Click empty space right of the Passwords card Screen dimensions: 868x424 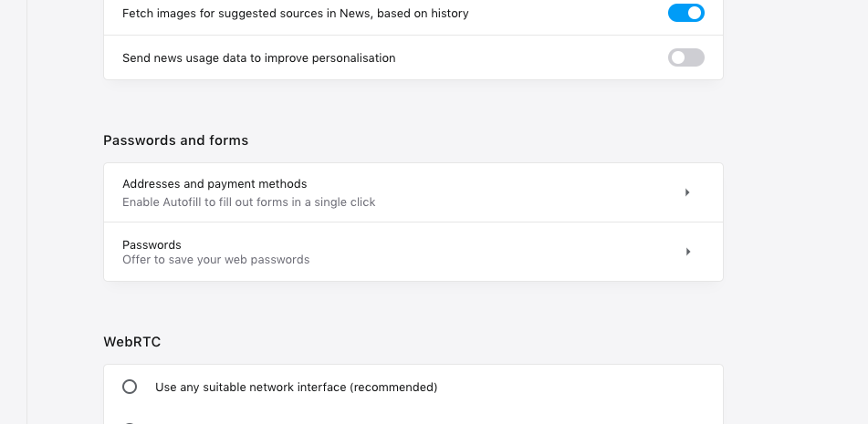[794, 252]
